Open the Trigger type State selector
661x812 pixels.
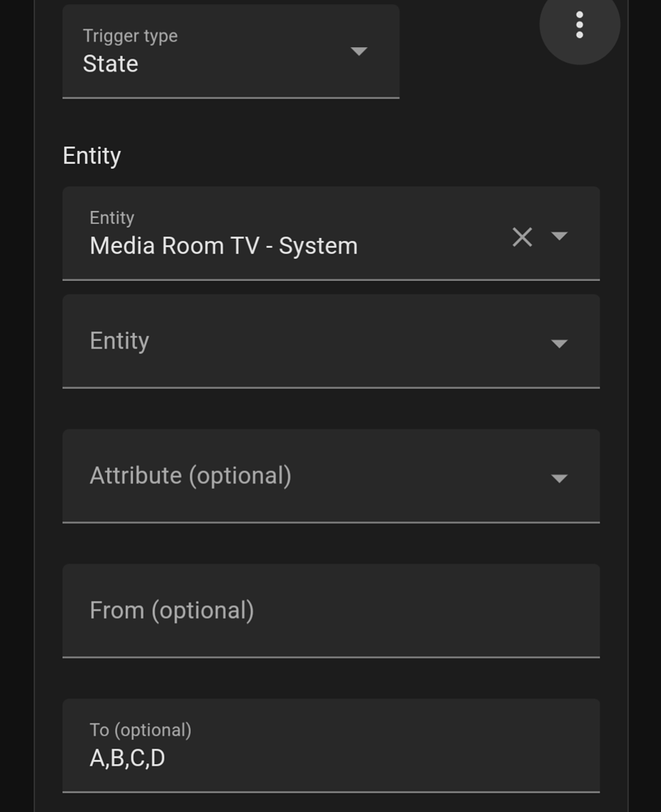231,51
